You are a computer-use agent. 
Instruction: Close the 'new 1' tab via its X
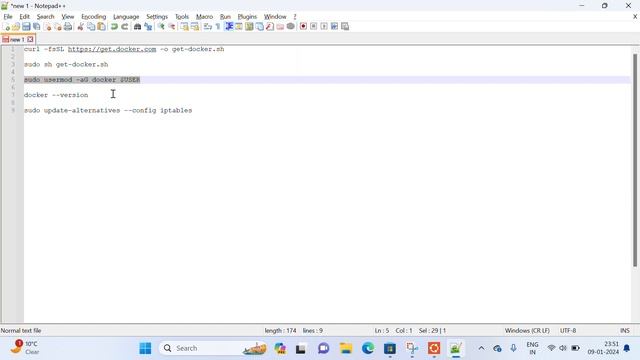(30, 40)
